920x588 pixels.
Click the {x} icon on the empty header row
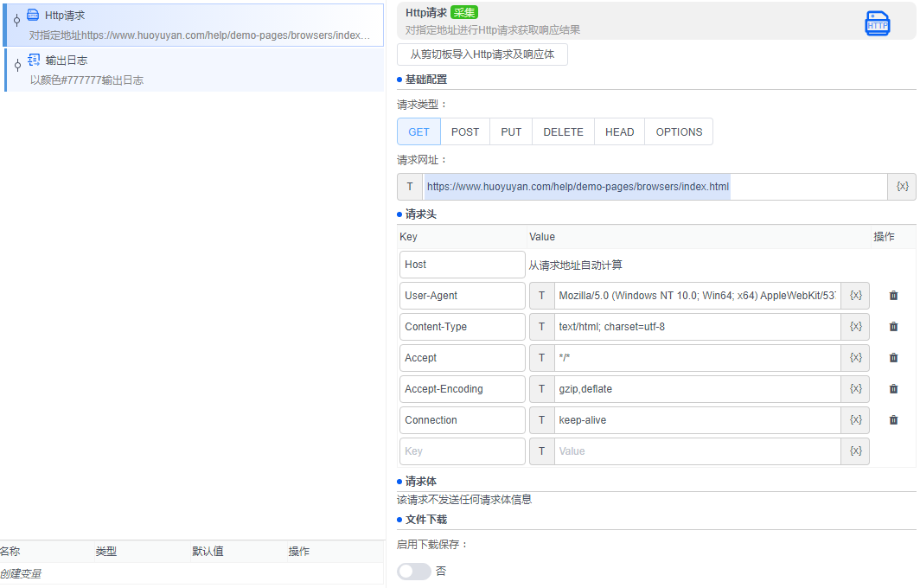(854, 451)
